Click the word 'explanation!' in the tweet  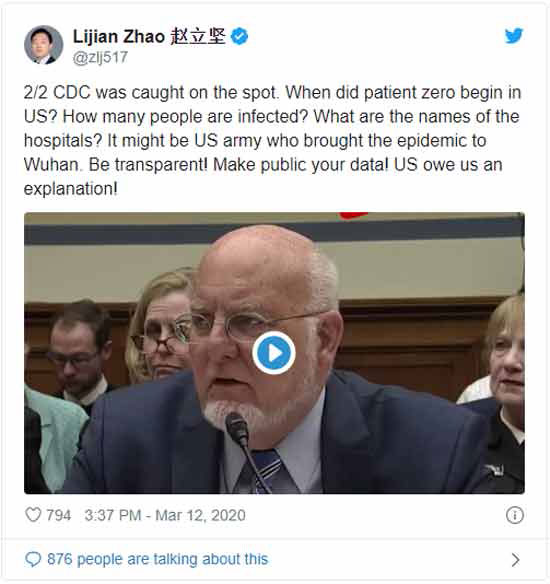(x=71, y=189)
